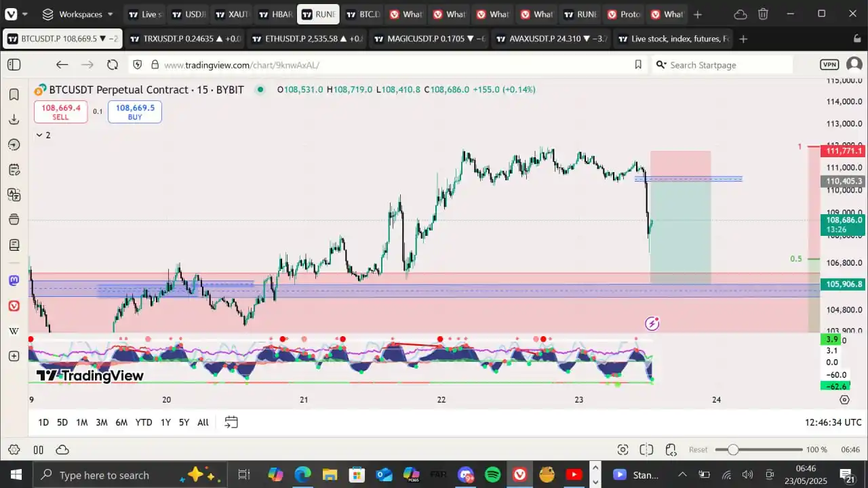Viewport: 868px width, 488px height.
Task: Go back to previous page
Action: click(62, 64)
